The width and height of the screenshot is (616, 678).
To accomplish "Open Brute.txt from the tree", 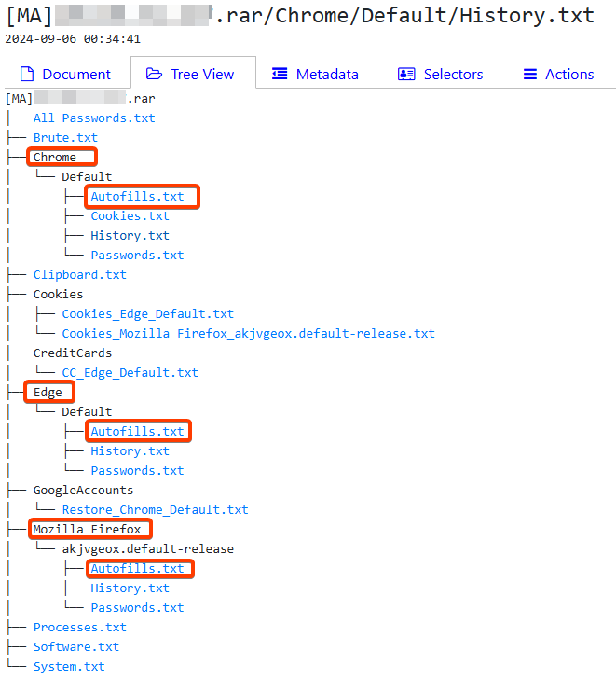I will [65, 138].
